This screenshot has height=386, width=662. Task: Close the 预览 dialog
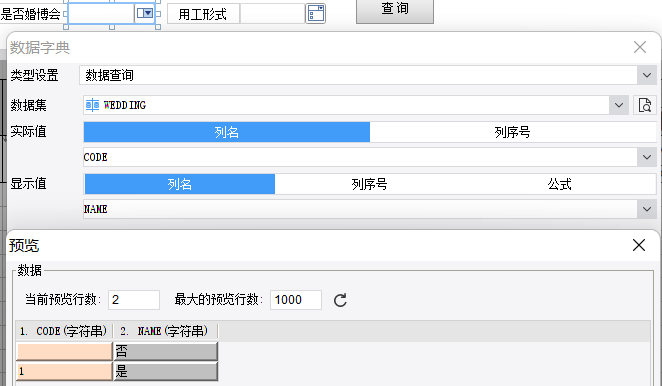click(x=639, y=245)
